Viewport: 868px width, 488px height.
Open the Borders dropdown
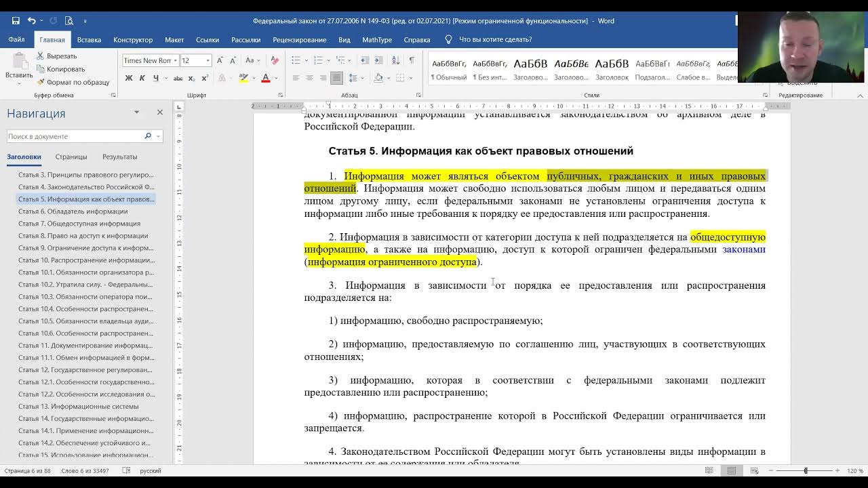tap(410, 79)
